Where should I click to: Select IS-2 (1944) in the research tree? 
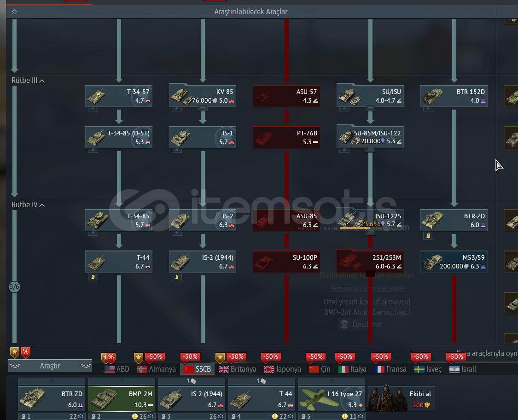[203, 262]
